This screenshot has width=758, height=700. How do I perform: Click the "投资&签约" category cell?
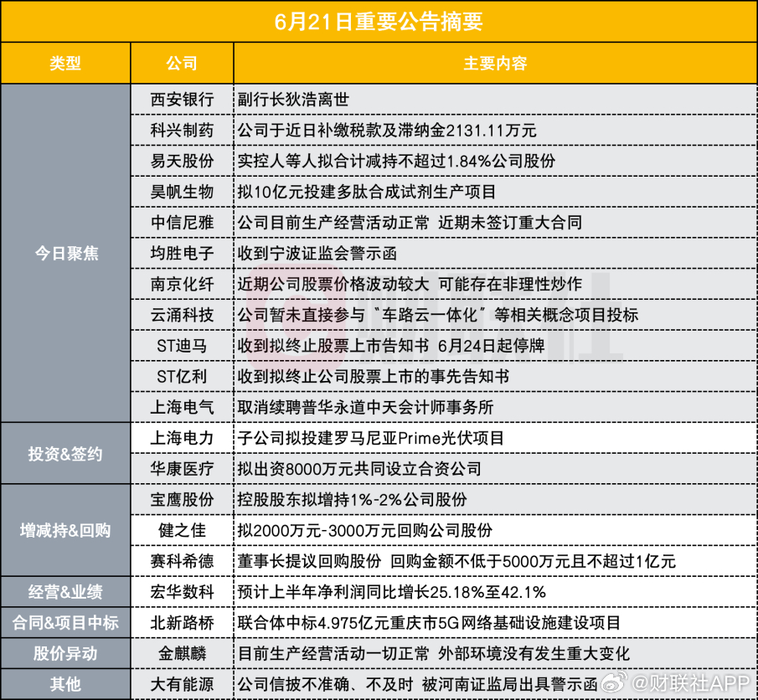coord(65,454)
